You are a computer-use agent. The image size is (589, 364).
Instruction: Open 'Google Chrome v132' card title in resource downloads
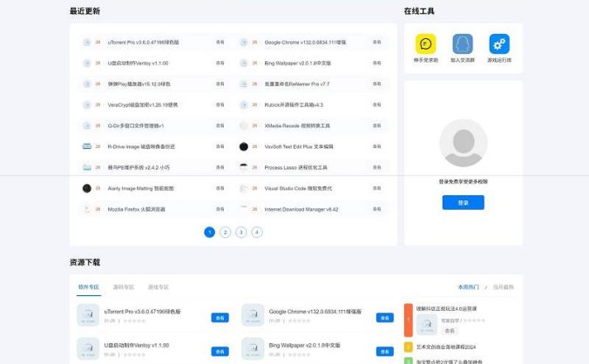315,312
